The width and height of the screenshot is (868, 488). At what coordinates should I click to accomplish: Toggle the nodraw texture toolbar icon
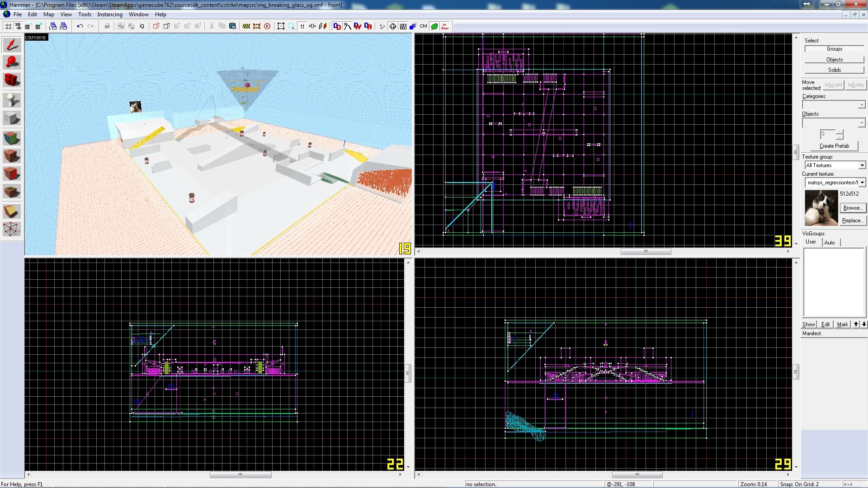(445, 26)
